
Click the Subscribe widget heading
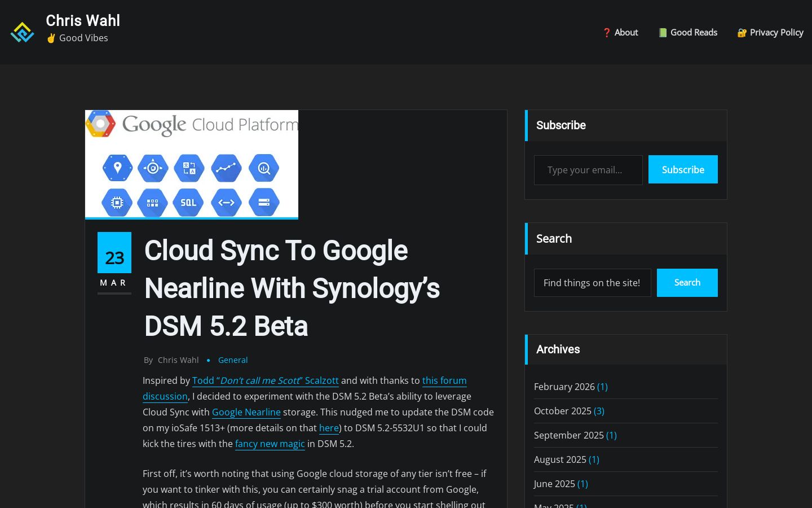pos(561,125)
